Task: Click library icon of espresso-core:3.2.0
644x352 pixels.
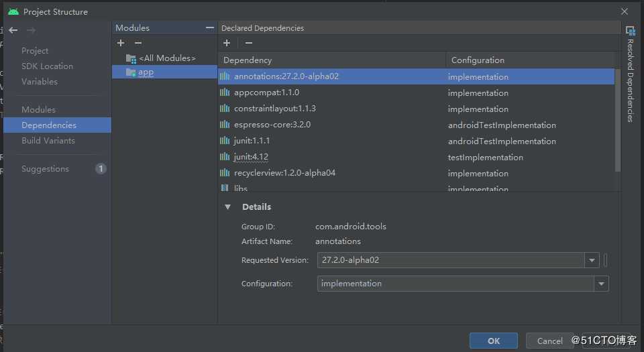Action: [225, 124]
